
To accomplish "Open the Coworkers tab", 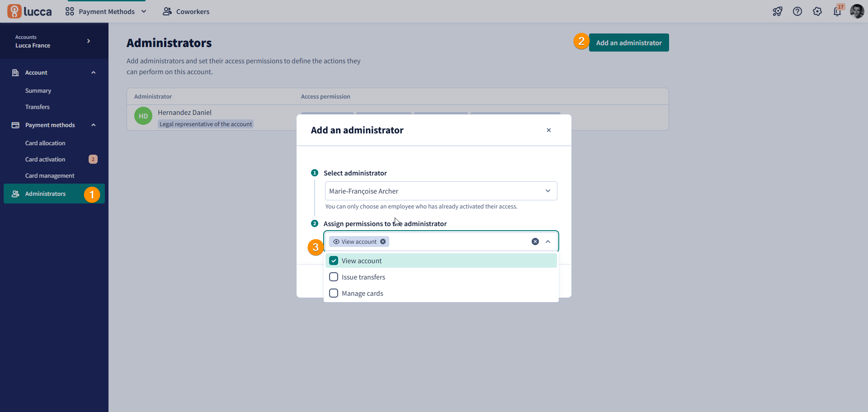I will coord(186,11).
